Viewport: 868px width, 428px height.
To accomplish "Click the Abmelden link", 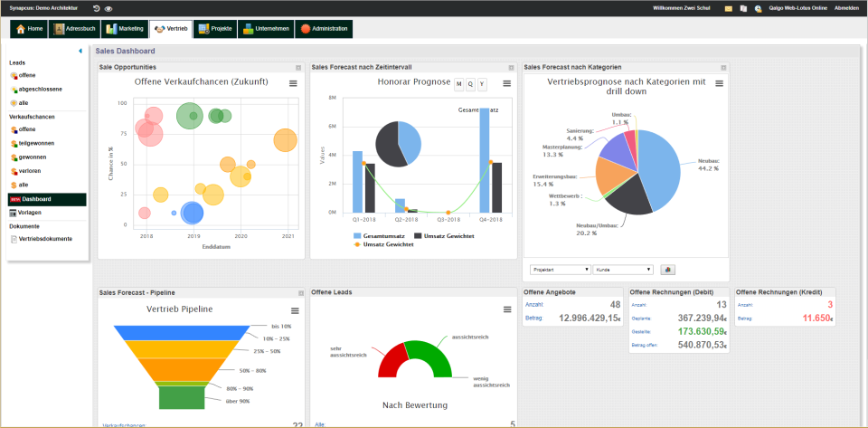I will [x=847, y=8].
